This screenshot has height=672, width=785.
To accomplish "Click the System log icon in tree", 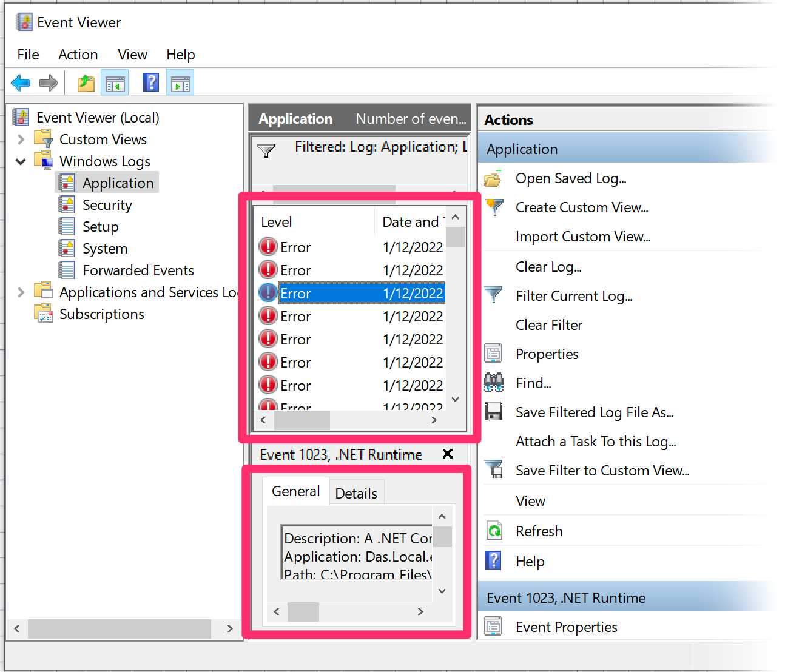I will tap(67, 248).
